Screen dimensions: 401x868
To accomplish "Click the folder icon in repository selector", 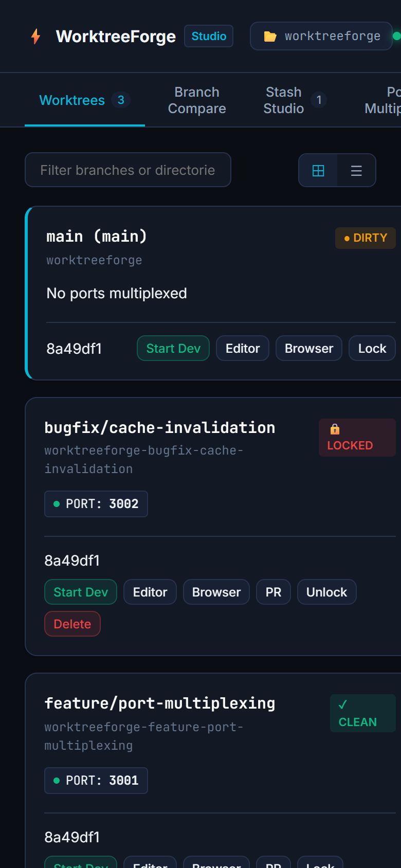I will (x=270, y=36).
